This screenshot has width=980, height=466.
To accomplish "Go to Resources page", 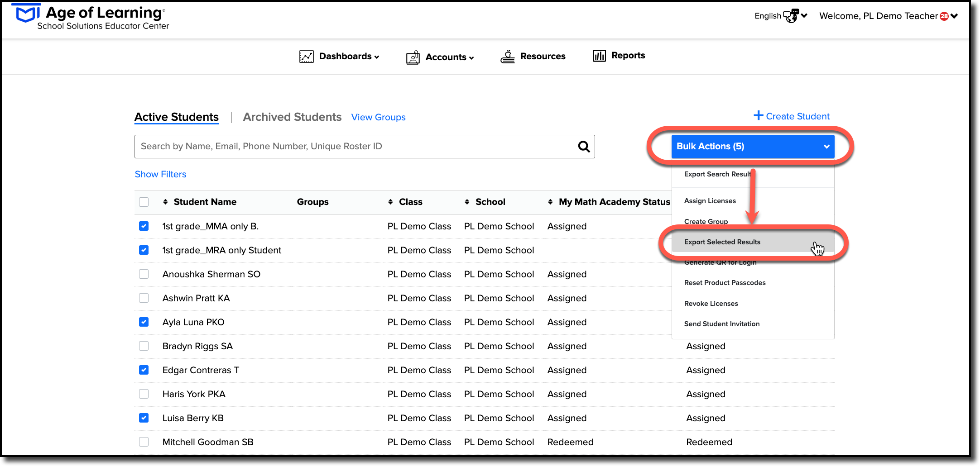I will [533, 57].
